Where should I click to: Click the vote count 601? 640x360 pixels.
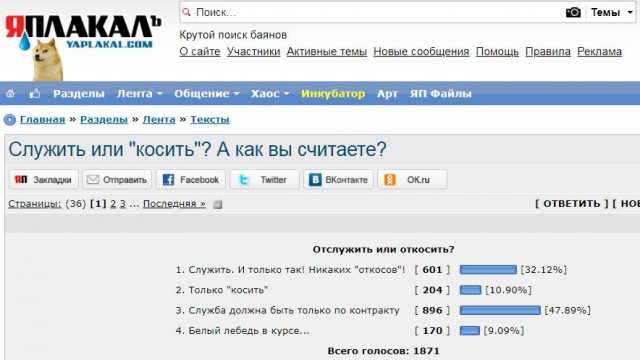432,269
